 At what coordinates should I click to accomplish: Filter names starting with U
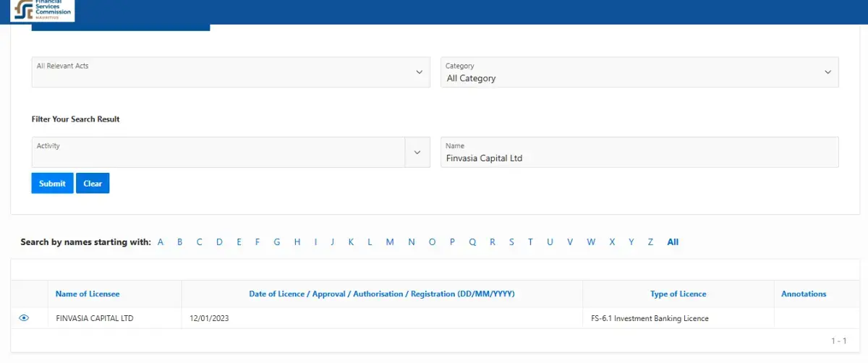click(550, 242)
